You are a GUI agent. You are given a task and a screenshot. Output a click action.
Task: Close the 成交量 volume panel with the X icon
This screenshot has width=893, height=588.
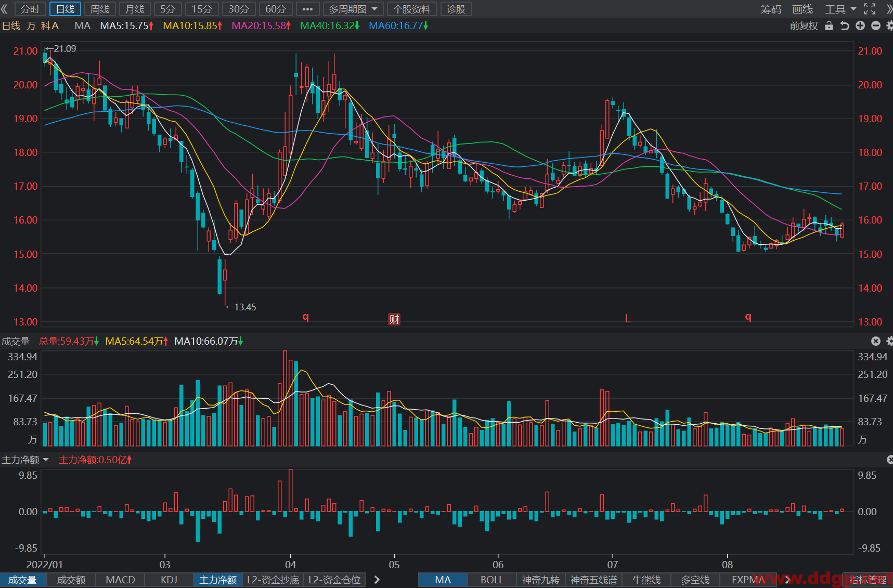point(876,341)
